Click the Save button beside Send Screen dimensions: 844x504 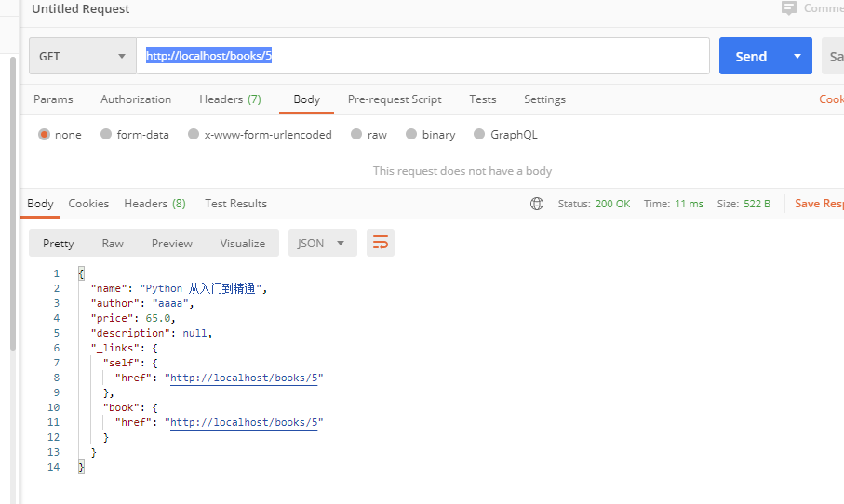[833, 56]
